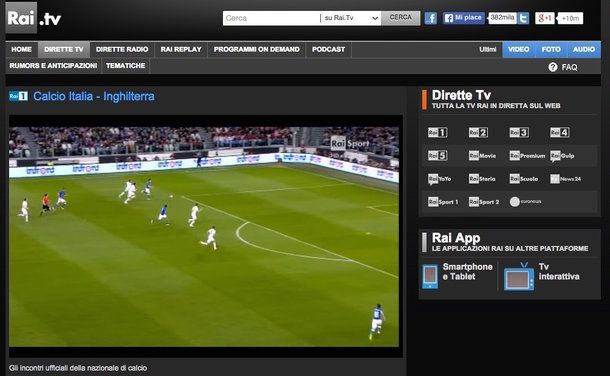Open the FAQ help link
Screen dimensions: 610x376
pyautogui.click(x=563, y=67)
